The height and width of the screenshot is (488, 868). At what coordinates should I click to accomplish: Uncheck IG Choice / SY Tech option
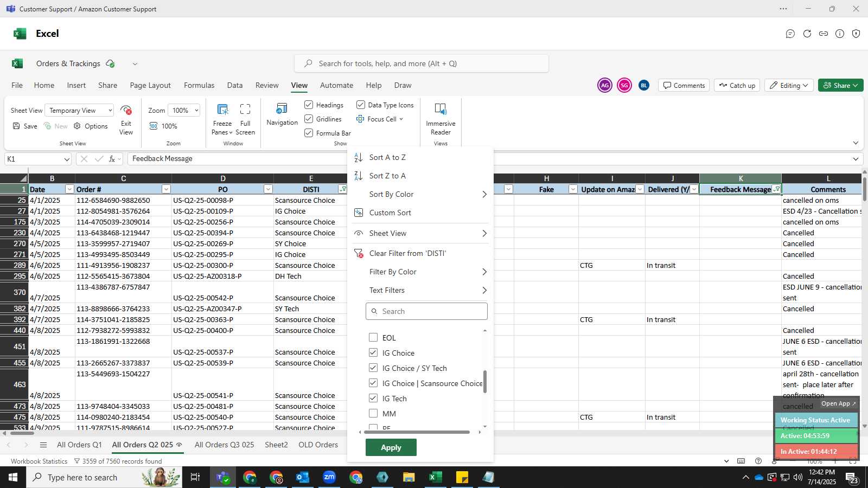[x=373, y=368]
